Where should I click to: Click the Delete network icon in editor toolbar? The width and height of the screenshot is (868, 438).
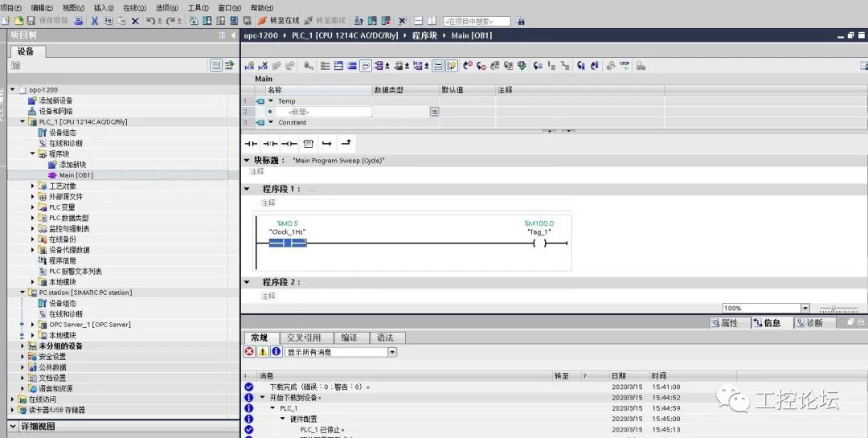click(x=263, y=66)
